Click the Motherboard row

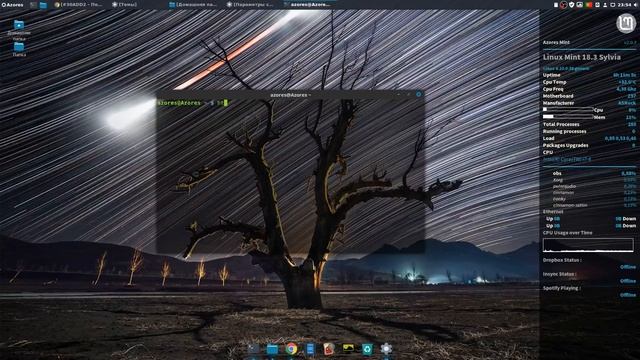click(589, 96)
